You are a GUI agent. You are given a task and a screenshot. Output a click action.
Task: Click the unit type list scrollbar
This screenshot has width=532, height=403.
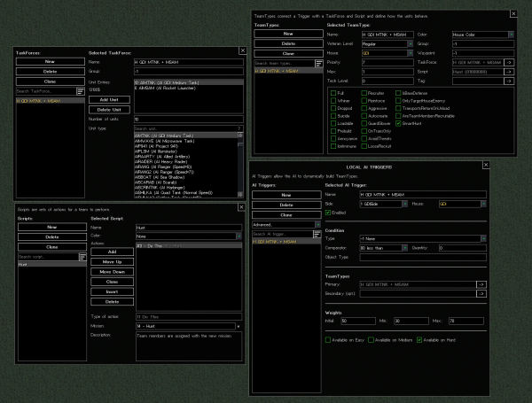click(240, 165)
